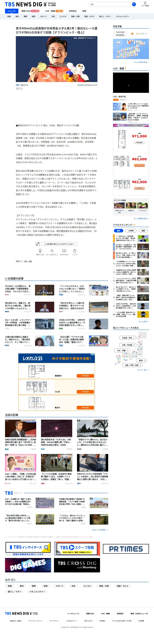Open the JNNドローンDIG original video thumbnail
Viewport: 154px width, 644px height.
tap(119, 205)
